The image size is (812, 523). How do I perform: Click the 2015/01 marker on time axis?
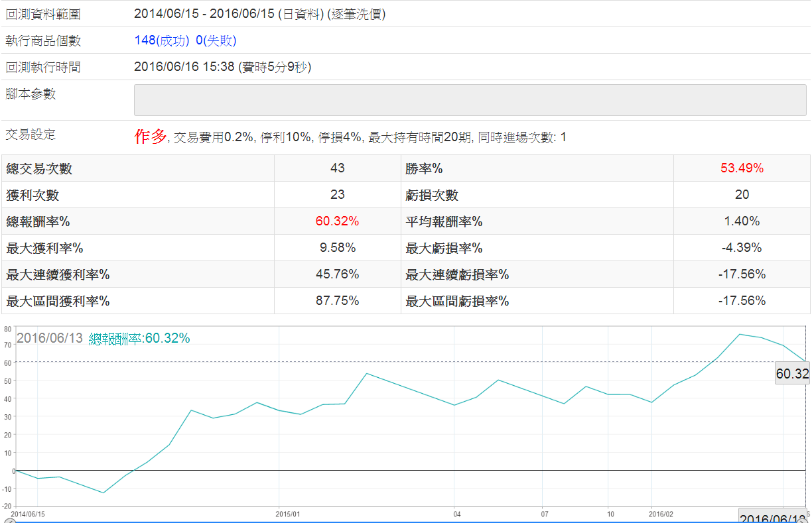click(x=288, y=514)
